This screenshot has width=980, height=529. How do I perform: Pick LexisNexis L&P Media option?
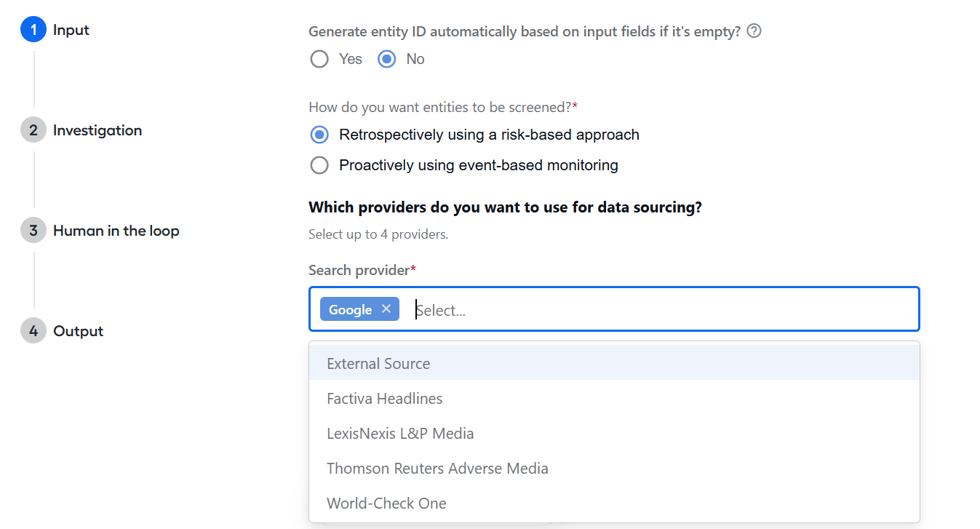pos(614,433)
